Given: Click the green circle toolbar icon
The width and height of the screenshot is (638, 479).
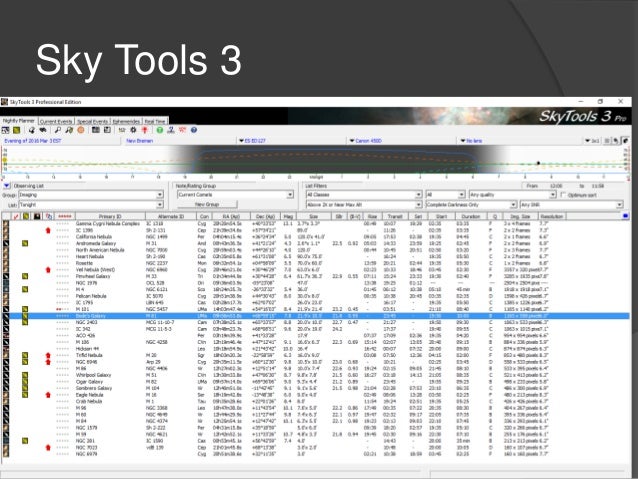Looking at the screenshot, I should coord(160,130).
